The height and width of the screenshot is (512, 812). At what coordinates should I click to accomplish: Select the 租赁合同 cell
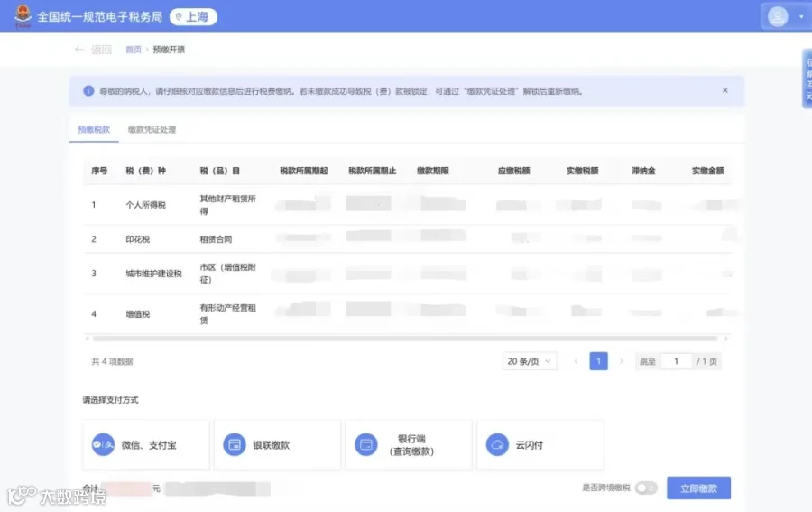coord(216,239)
